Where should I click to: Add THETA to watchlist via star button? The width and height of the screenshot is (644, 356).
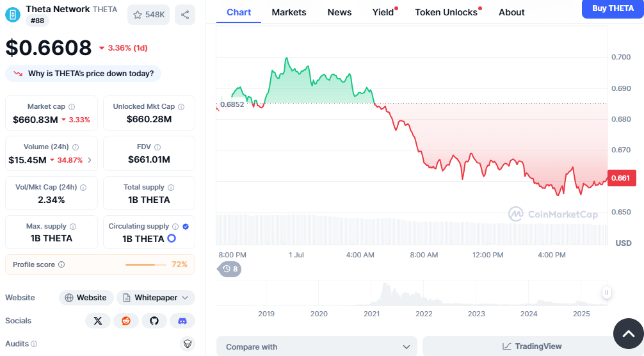[149, 15]
